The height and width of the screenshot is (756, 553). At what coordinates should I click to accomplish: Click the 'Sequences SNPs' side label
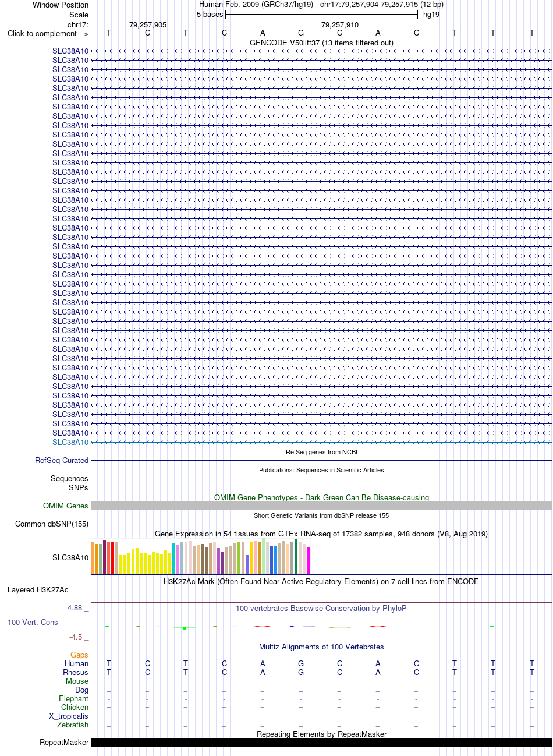(x=69, y=483)
